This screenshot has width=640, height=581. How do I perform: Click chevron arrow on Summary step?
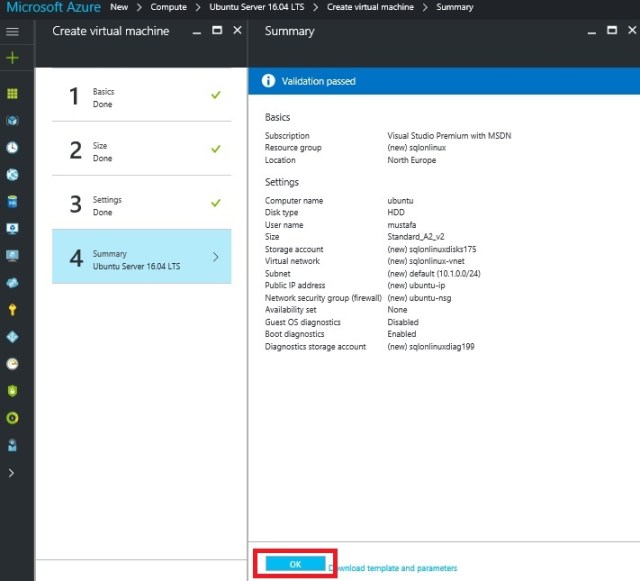[x=216, y=257]
